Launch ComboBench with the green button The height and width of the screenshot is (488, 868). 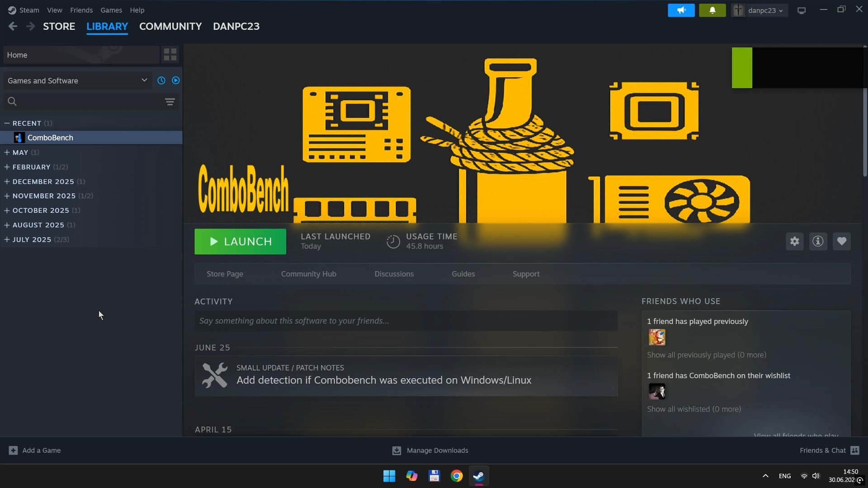pyautogui.click(x=240, y=242)
